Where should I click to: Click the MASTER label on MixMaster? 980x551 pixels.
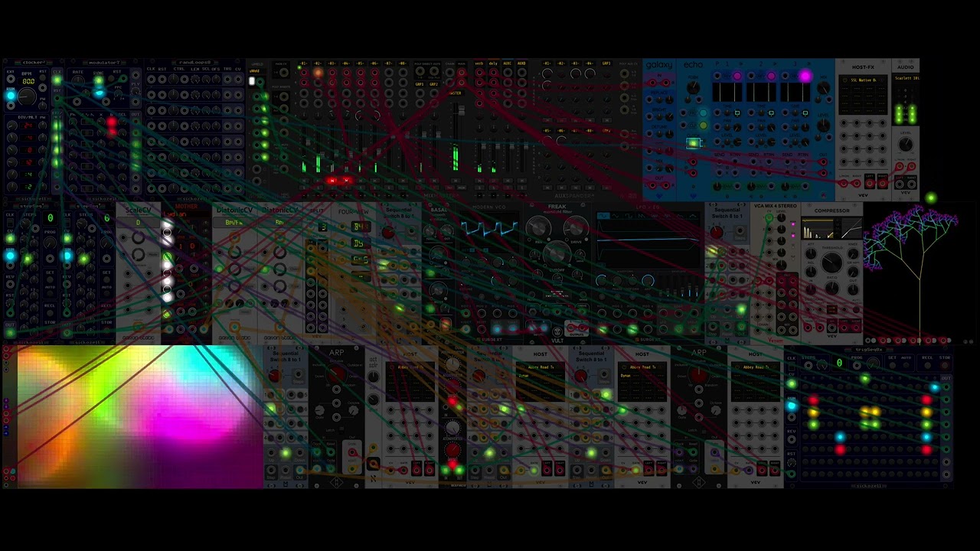[x=456, y=93]
